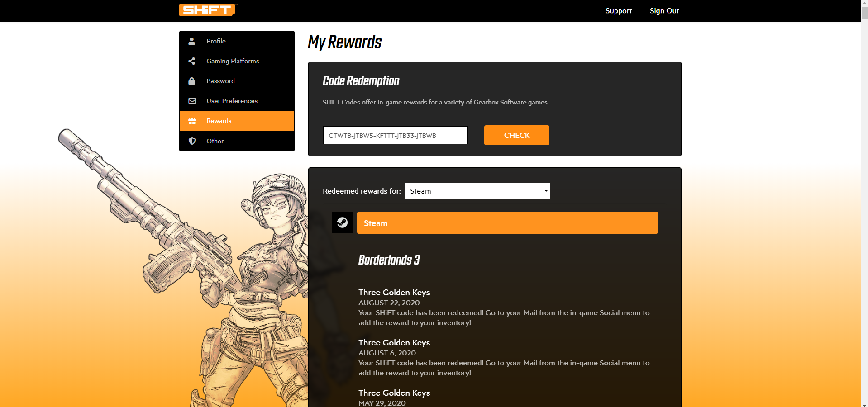Screen dimensions: 868x407
Task: Open the Support link
Action: tap(619, 11)
